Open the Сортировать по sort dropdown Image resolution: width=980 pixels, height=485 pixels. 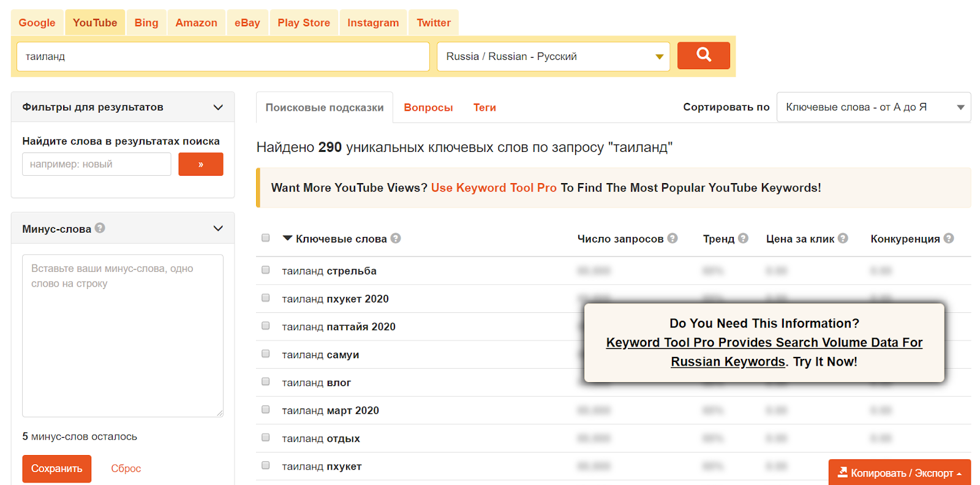873,107
